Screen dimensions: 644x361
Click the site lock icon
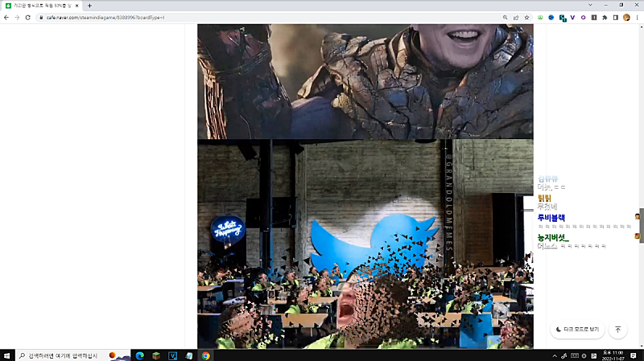tap(41, 18)
